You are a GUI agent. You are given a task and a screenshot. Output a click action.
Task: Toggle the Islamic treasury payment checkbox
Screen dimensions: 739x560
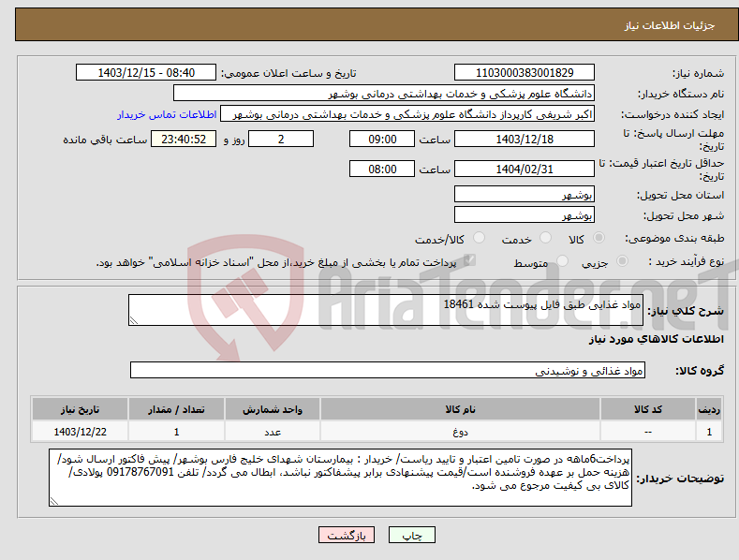pyautogui.click(x=469, y=260)
